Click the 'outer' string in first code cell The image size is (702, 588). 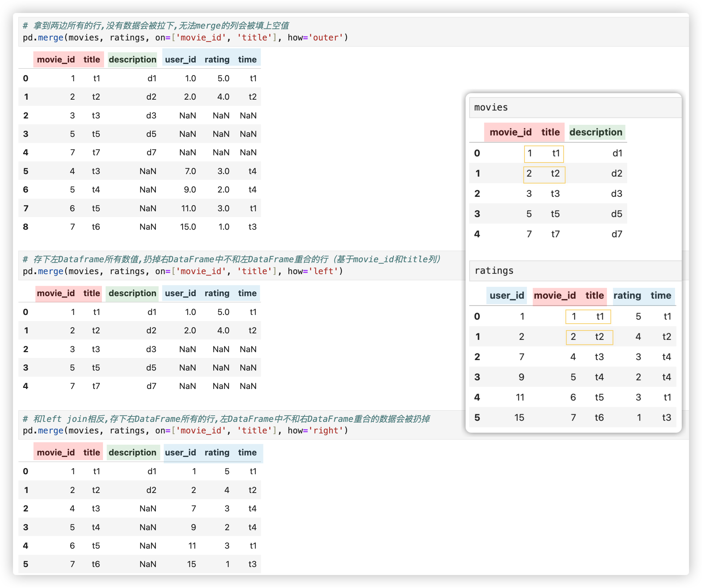[325, 38]
